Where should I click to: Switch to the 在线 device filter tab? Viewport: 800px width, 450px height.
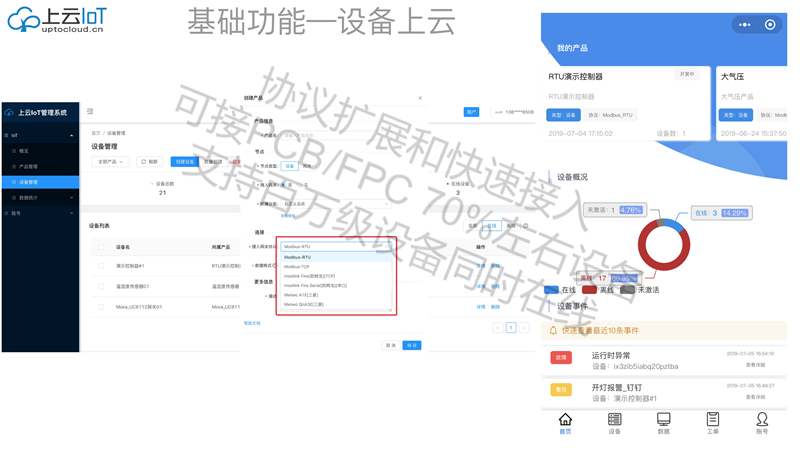tap(490, 226)
